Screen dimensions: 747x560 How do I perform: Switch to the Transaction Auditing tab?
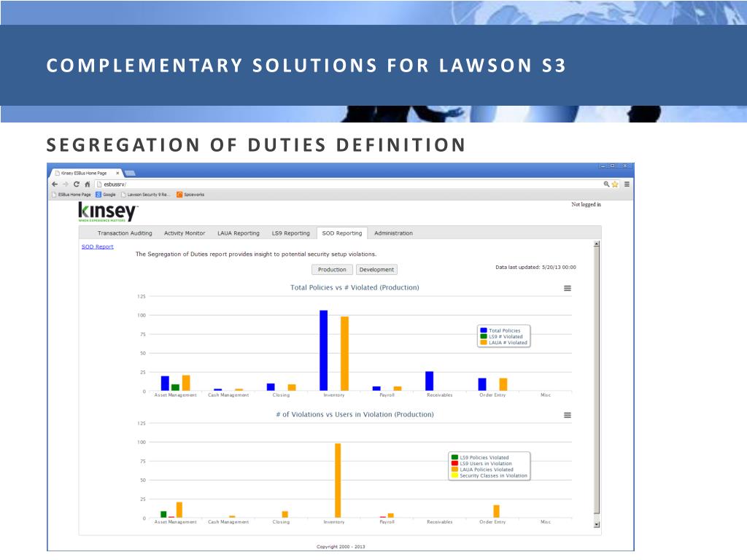(x=125, y=233)
